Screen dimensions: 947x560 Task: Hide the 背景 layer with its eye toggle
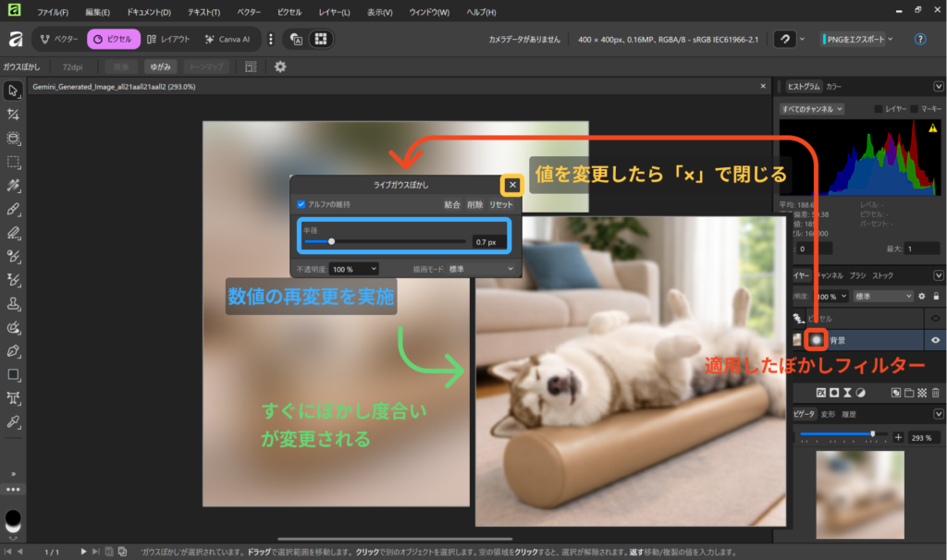(935, 340)
